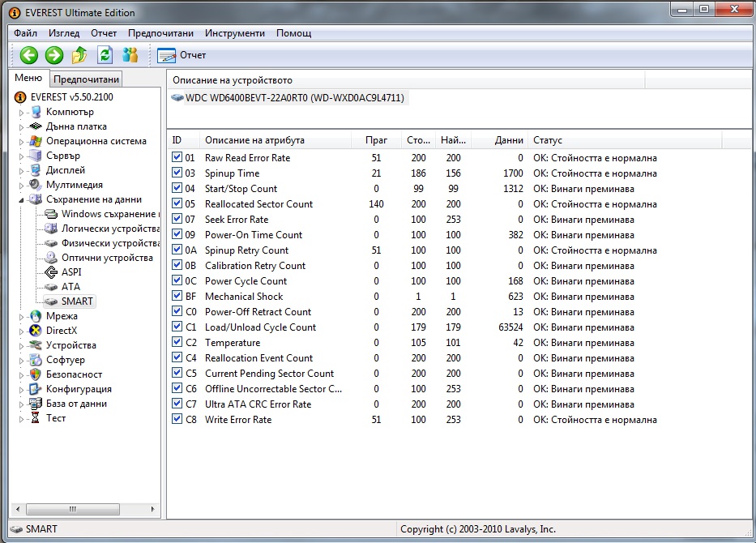Open Дънна платка in the tree
The image size is (756, 543).
[76, 126]
